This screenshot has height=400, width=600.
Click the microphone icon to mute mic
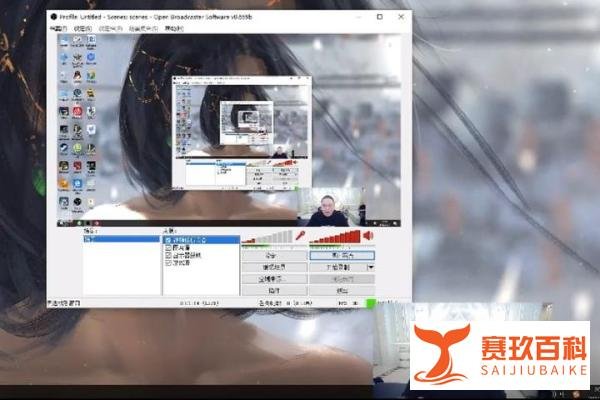pos(300,235)
